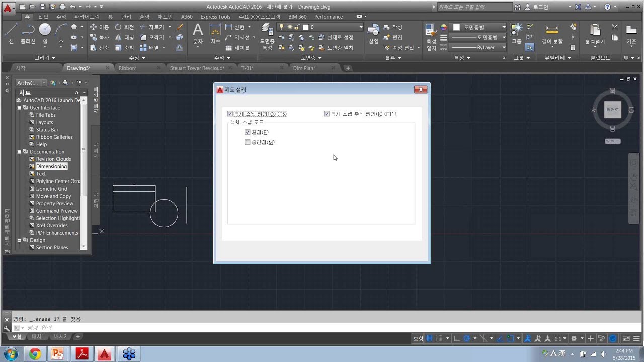This screenshot has width=644, height=362.
Task: Select the Arc (호) tool
Action: (61, 33)
